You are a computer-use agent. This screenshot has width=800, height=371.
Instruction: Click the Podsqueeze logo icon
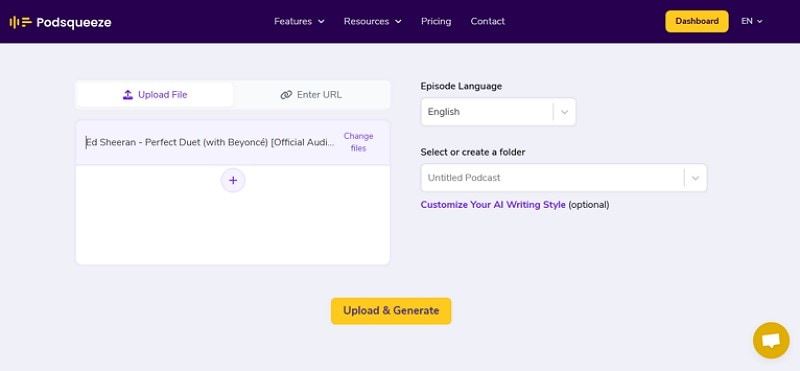click(x=20, y=22)
